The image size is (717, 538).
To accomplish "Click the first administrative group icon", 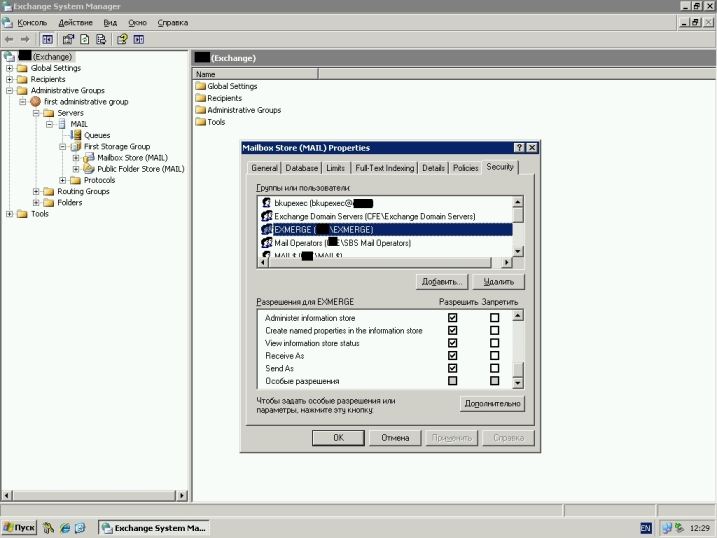I will pyautogui.click(x=35, y=101).
